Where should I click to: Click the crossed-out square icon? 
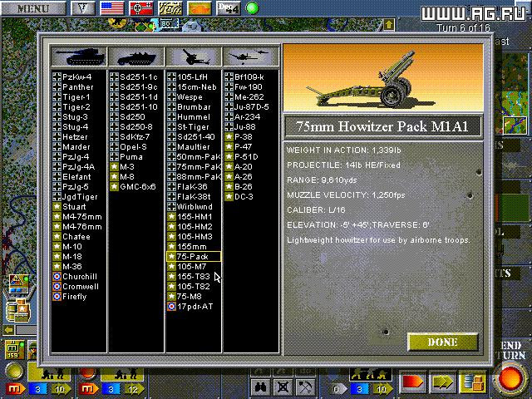point(283,387)
